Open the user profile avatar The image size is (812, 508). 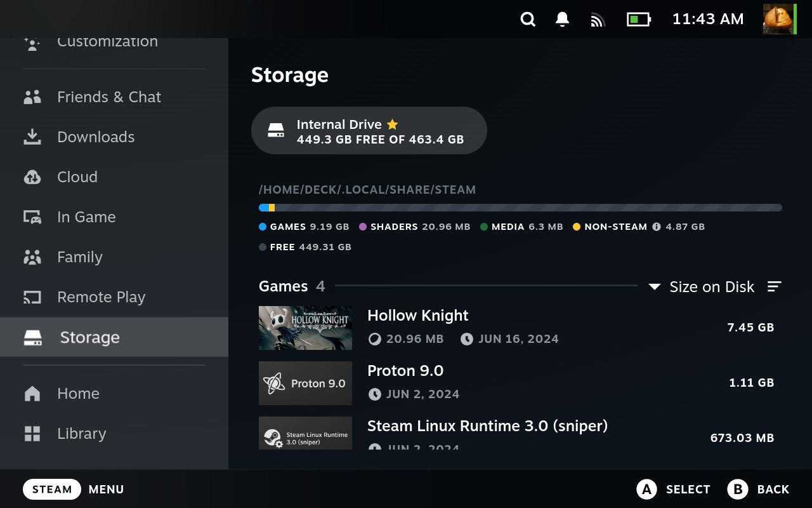click(778, 19)
